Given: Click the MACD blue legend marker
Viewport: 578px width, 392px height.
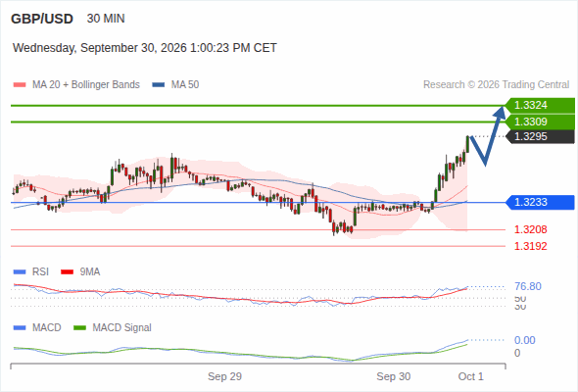Looking at the screenshot, I should [x=20, y=327].
